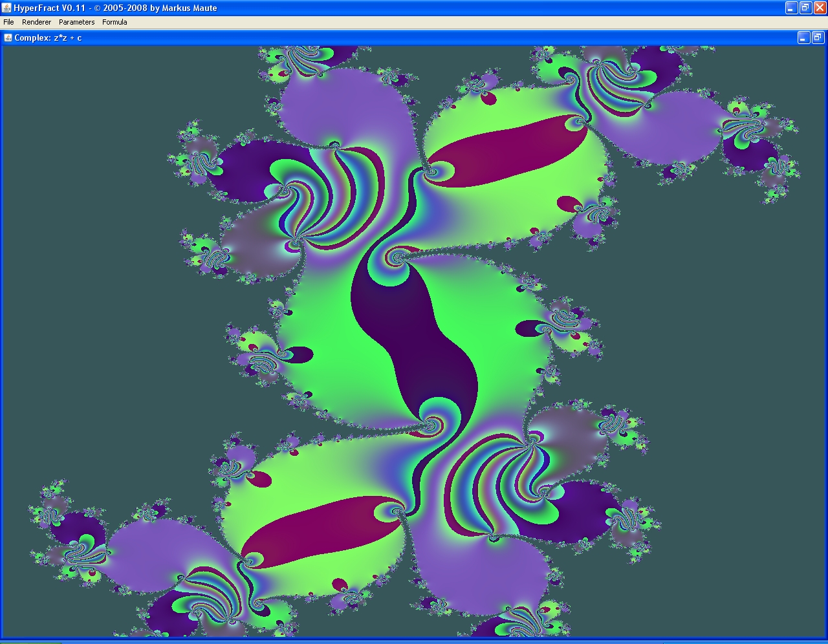Image resolution: width=828 pixels, height=644 pixels.
Task: Click the central dark purple S-shaped region
Action: (414, 336)
